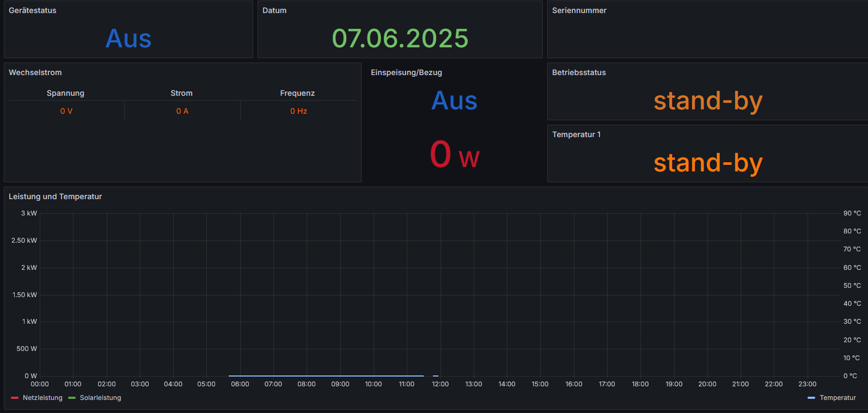Image resolution: width=868 pixels, height=413 pixels.
Task: Open the Gerätestatus panel title menu
Action: tap(33, 10)
